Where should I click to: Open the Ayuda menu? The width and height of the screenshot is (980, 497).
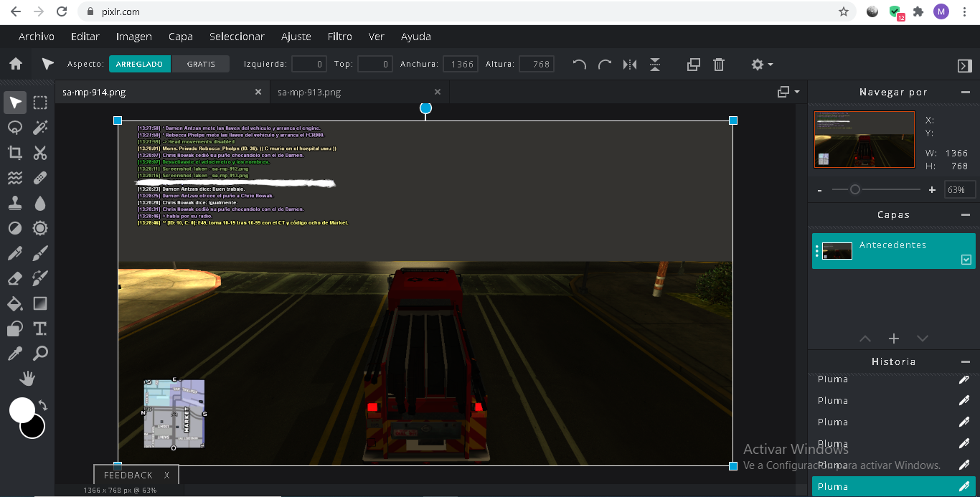click(x=416, y=37)
